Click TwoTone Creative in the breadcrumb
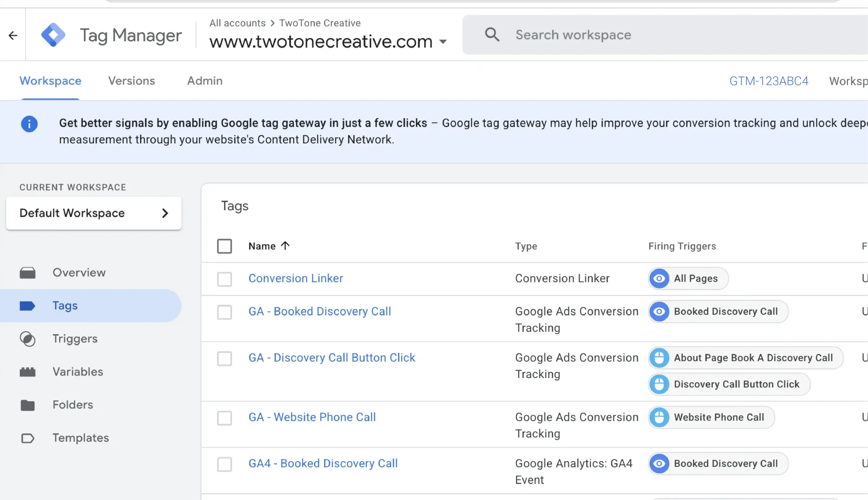Screen dimensions: 868x500 [x=320, y=23]
